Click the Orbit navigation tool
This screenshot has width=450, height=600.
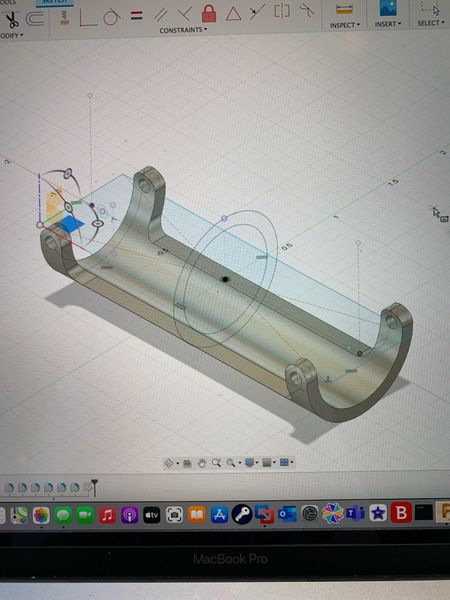(168, 463)
